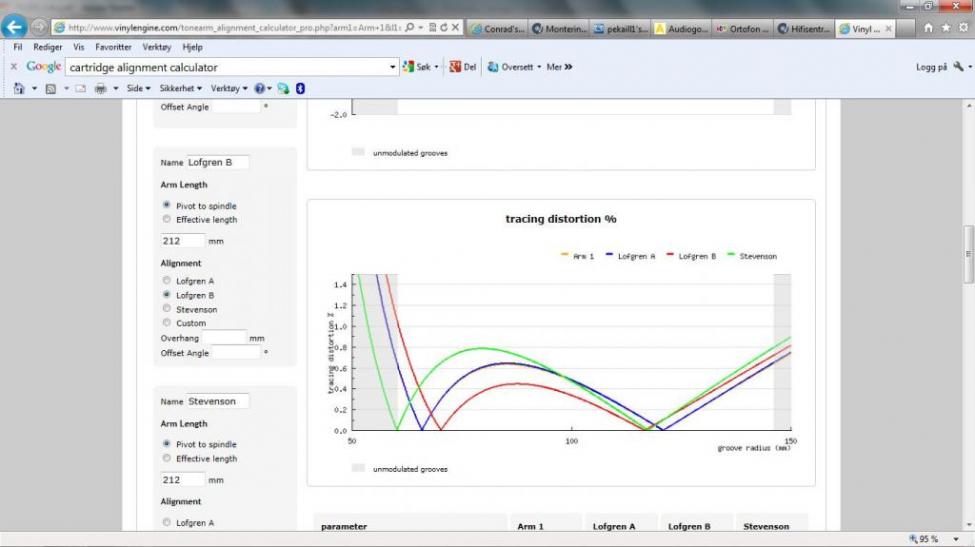Image resolution: width=975 pixels, height=547 pixels.
Task: Click the Del share button
Action: 462,67
